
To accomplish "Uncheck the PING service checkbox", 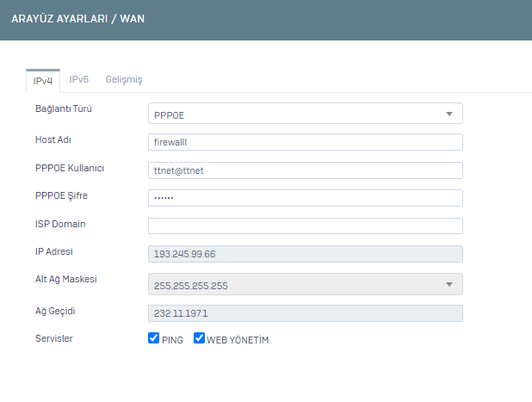I will point(154,339).
